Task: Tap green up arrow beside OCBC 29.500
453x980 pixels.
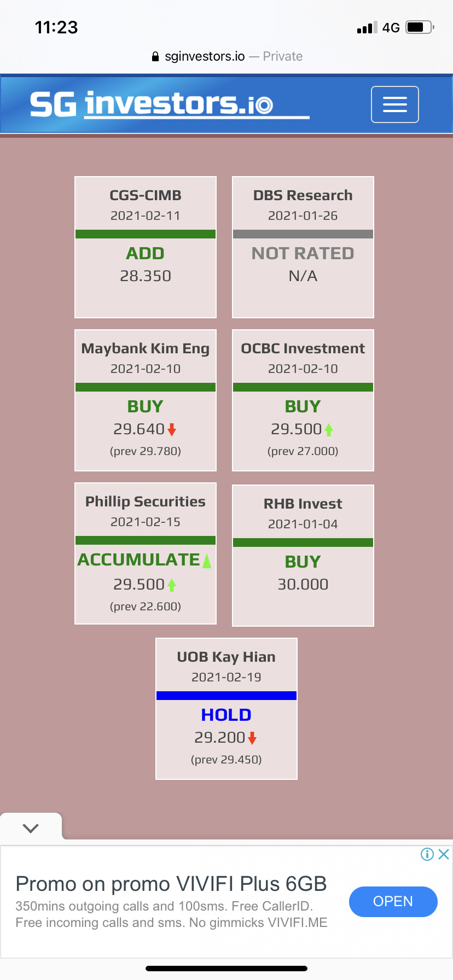Action: [x=329, y=430]
